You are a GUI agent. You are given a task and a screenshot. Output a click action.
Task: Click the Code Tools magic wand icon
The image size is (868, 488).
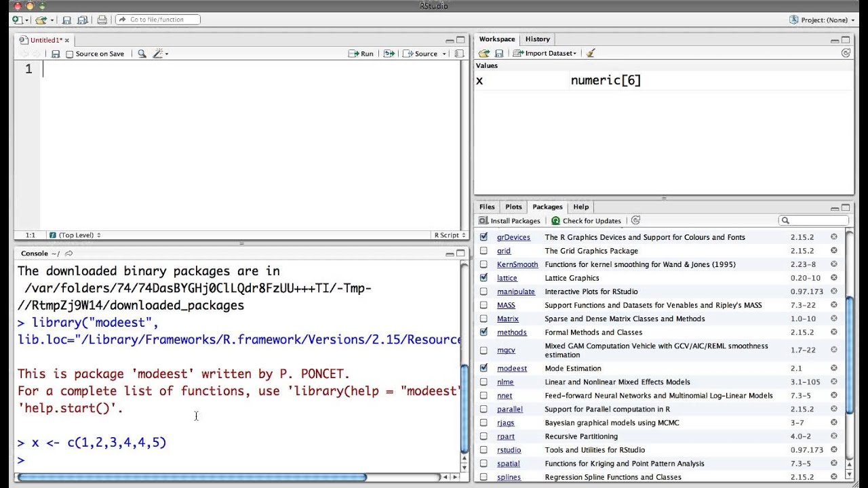point(158,54)
